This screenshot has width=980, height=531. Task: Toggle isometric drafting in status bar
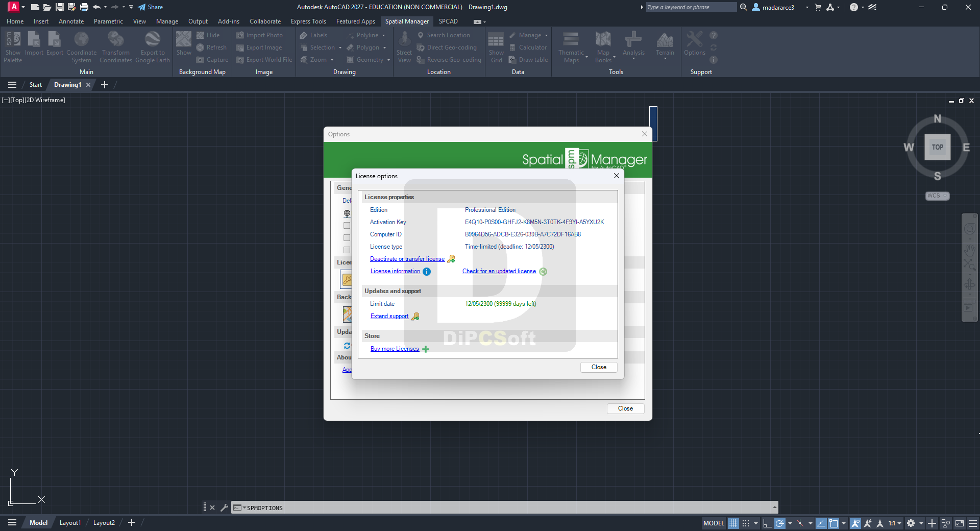click(800, 523)
